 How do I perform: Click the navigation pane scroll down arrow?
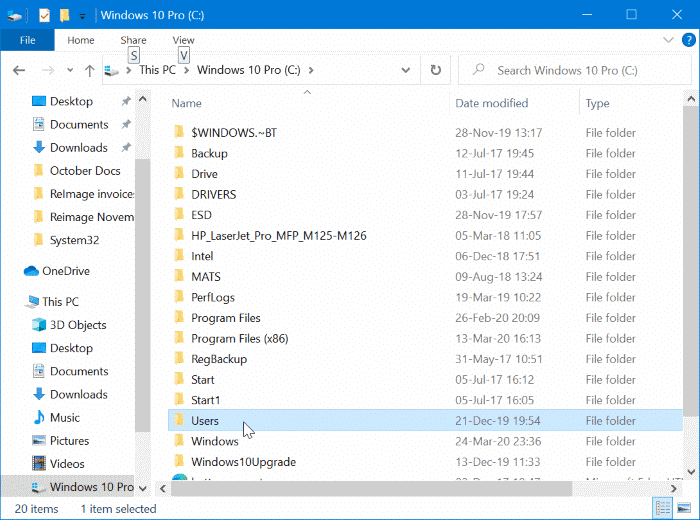tap(143, 488)
